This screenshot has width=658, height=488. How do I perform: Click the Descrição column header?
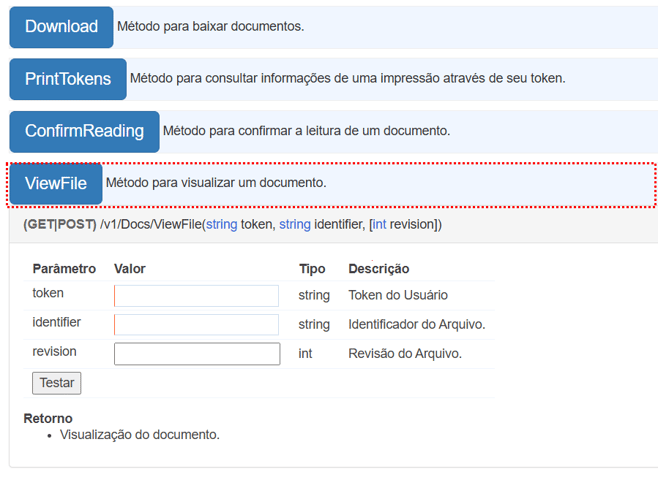tap(378, 269)
